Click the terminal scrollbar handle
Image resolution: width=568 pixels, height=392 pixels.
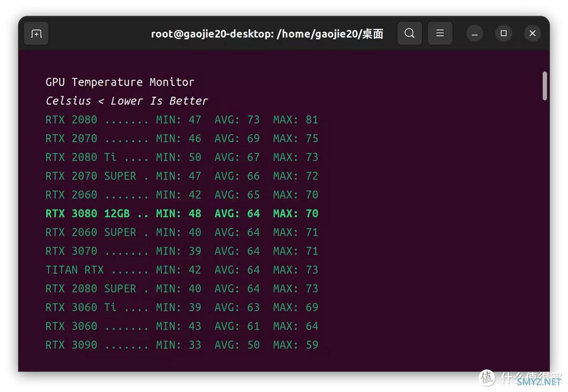click(x=544, y=86)
